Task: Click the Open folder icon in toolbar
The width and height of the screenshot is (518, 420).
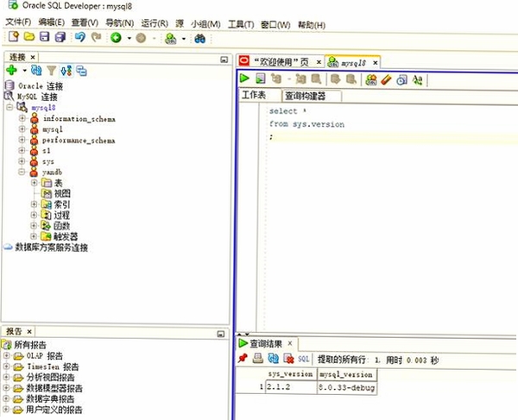Action: pyautogui.click(x=29, y=36)
